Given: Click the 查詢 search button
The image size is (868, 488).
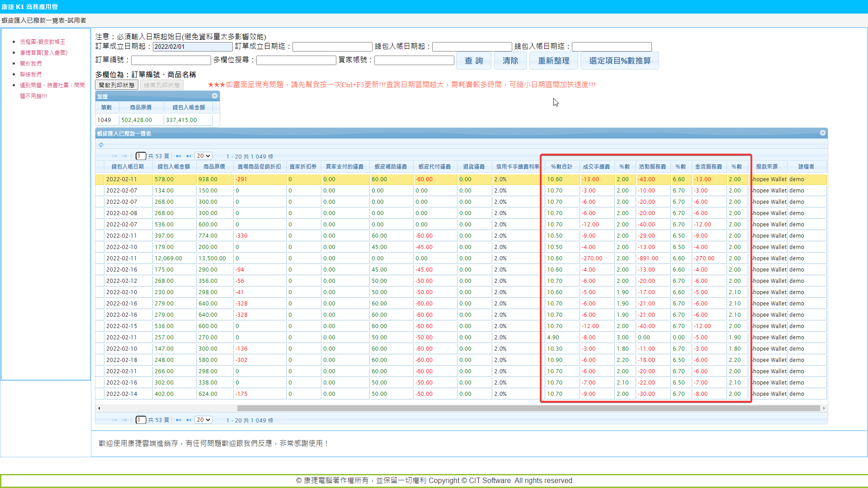Looking at the screenshot, I should coord(473,61).
